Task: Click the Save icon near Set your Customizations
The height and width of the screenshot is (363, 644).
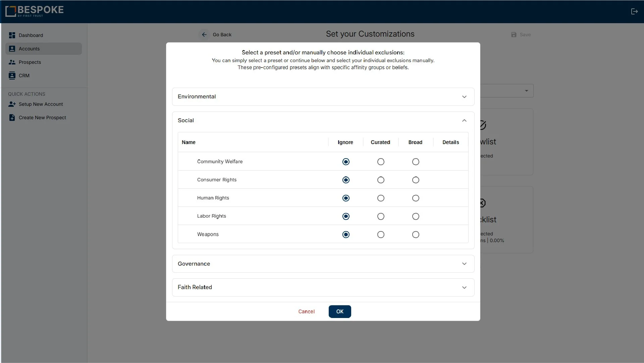Action: [x=514, y=35]
